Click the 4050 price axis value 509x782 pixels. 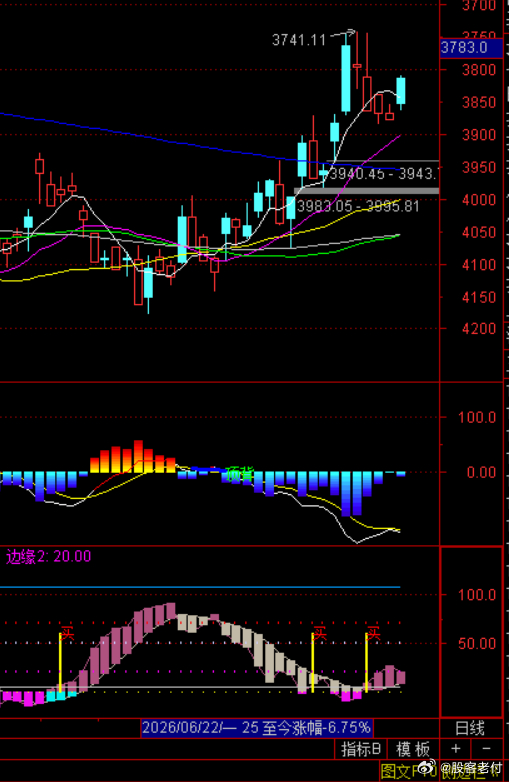[479, 232]
